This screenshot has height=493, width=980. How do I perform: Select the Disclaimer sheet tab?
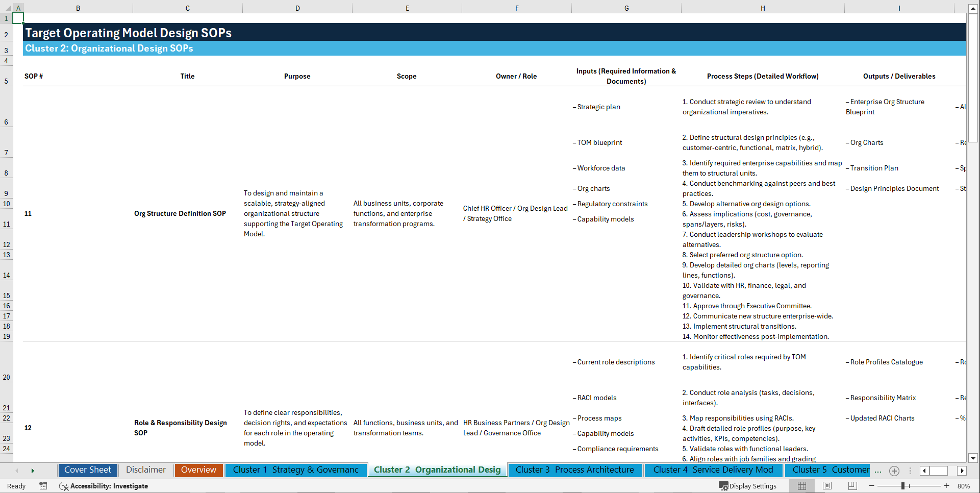(145, 470)
